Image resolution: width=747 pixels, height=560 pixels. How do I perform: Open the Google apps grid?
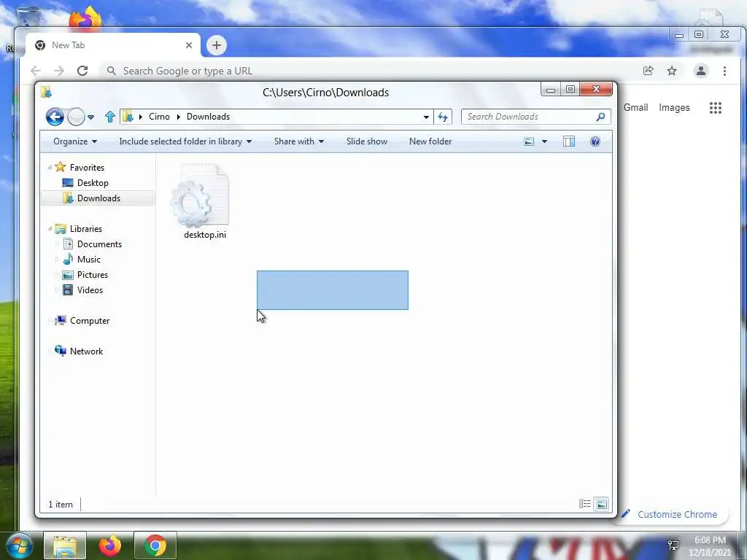(715, 108)
